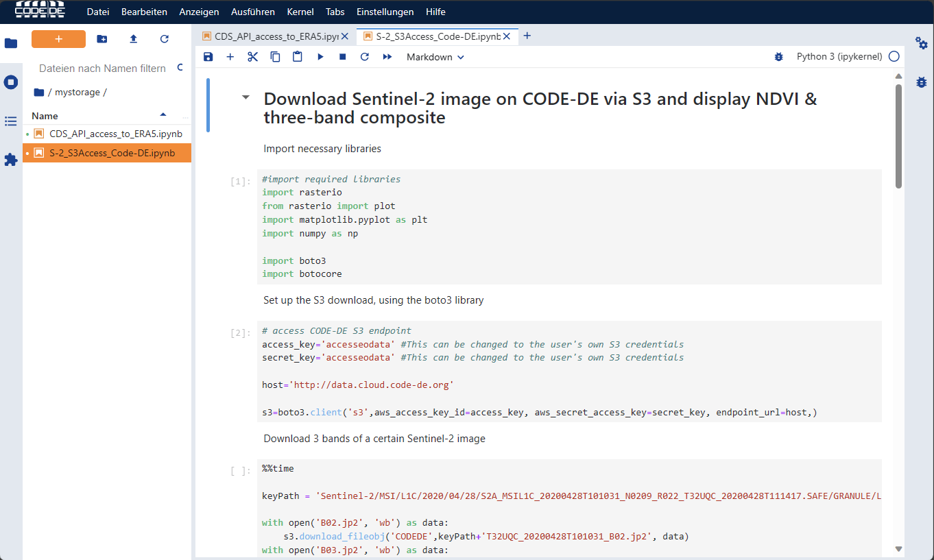Cut the selected cell with scissors icon
Screen dimensions: 934x560
coord(252,57)
